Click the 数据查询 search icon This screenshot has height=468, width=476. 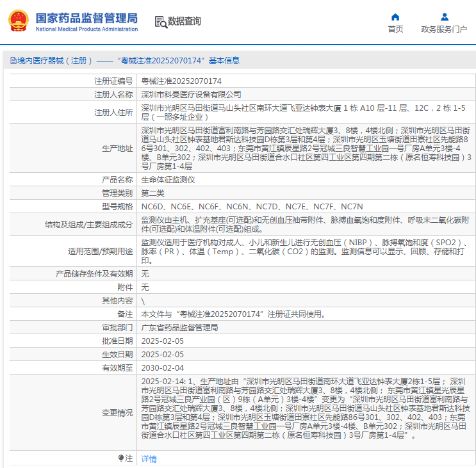161,22
